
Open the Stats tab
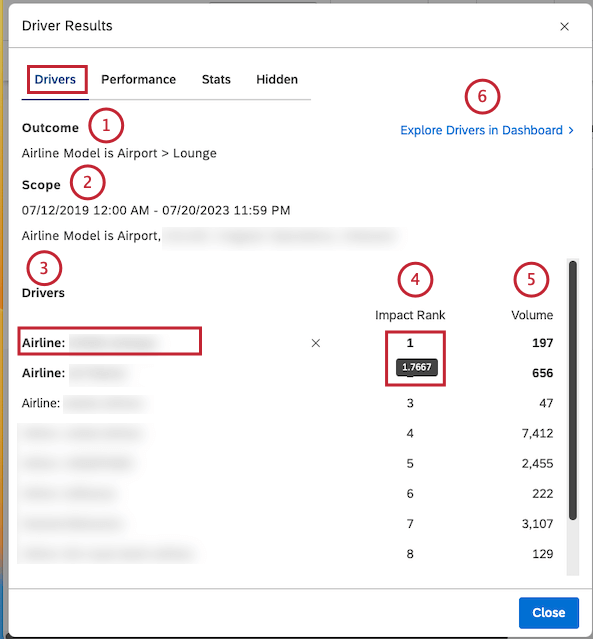pyautogui.click(x=216, y=79)
